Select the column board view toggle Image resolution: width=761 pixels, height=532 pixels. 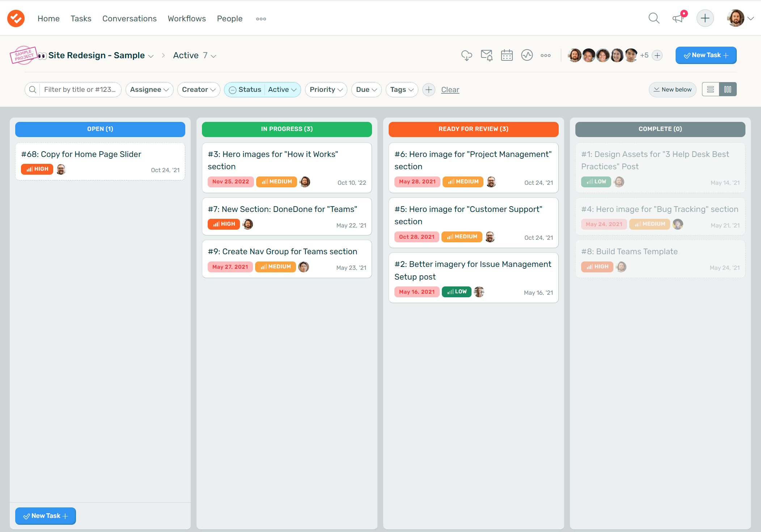pyautogui.click(x=728, y=89)
